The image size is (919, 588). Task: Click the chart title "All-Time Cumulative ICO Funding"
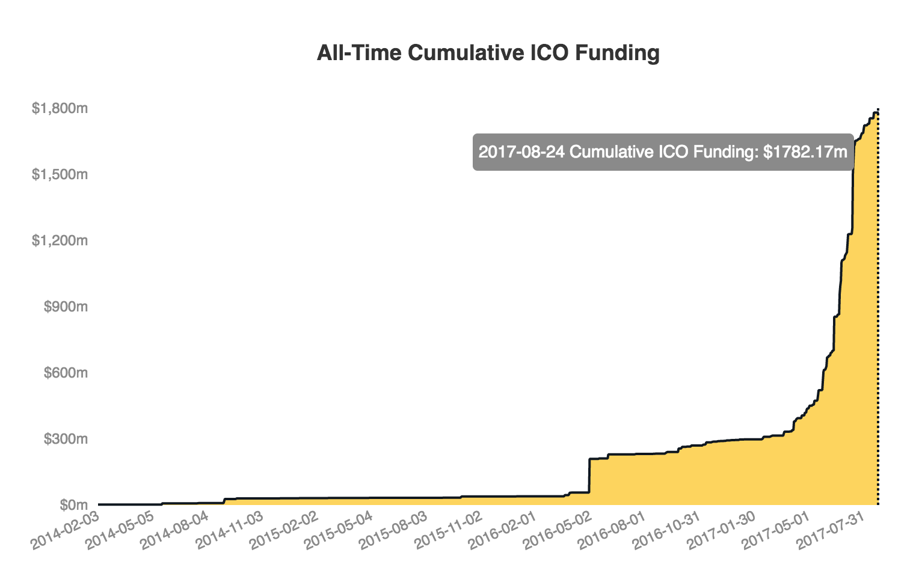point(488,53)
